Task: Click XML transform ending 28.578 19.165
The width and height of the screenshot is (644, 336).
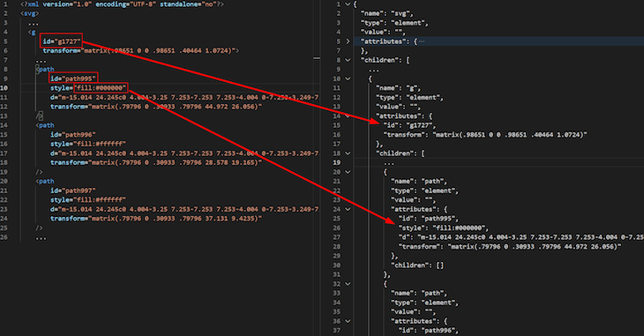Action: tap(156, 162)
